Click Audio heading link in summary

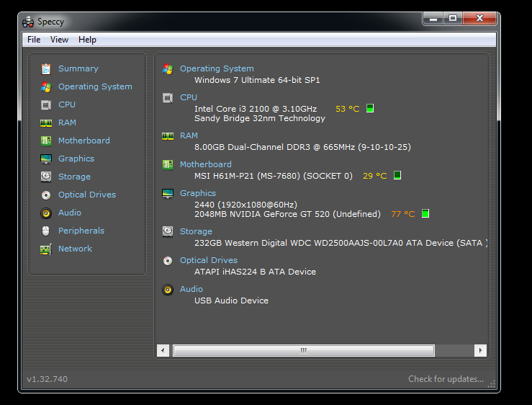[x=191, y=289]
